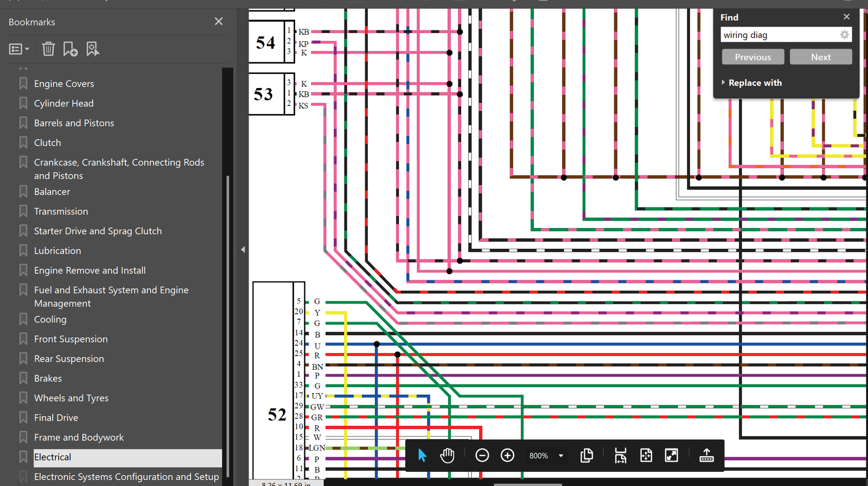868x486 pixels.
Task: Activate the Hand pan tool
Action: click(x=447, y=455)
